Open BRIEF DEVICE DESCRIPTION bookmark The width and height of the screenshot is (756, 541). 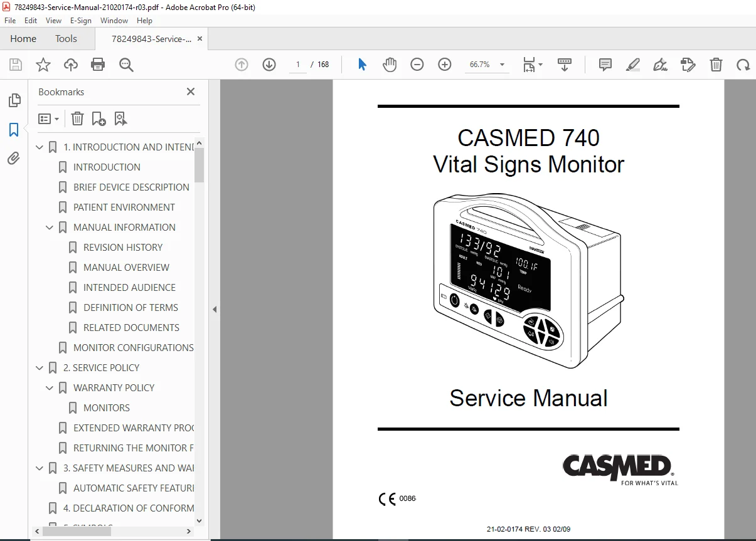click(131, 187)
